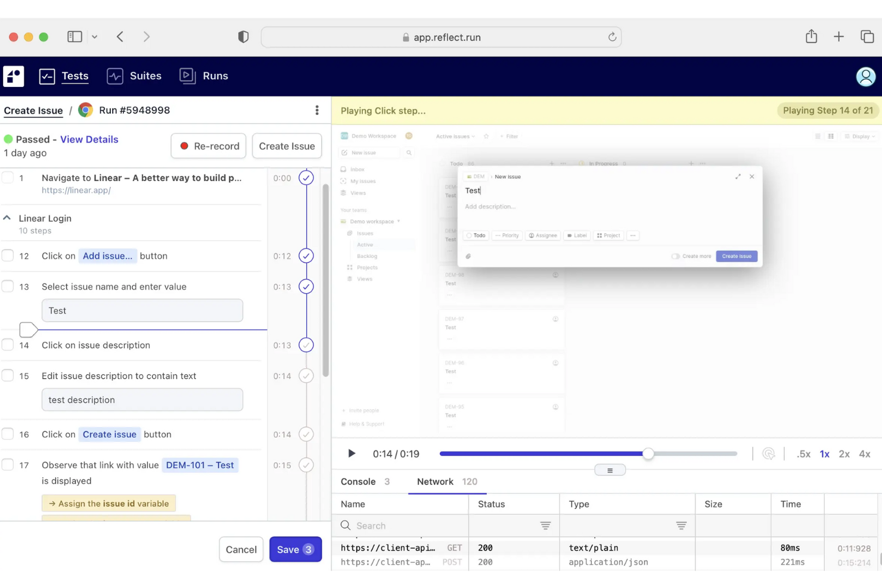This screenshot has width=882, height=588.
Task: Open the filter dropdown under the Type column
Action: click(x=682, y=525)
